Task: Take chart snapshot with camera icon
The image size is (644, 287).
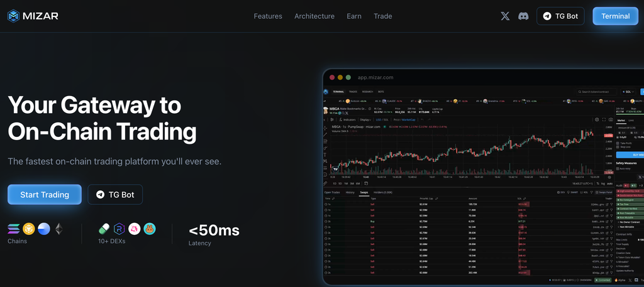Action: [x=611, y=119]
